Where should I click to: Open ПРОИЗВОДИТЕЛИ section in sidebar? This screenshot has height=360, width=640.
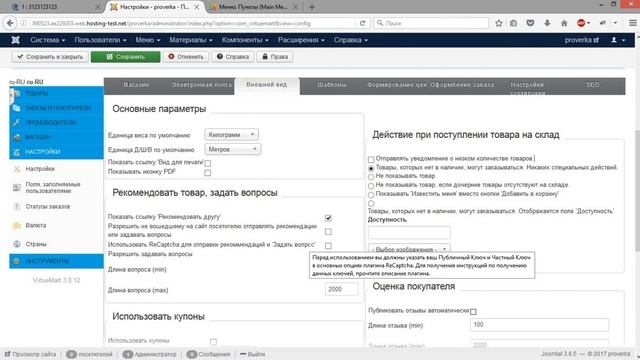56,122
